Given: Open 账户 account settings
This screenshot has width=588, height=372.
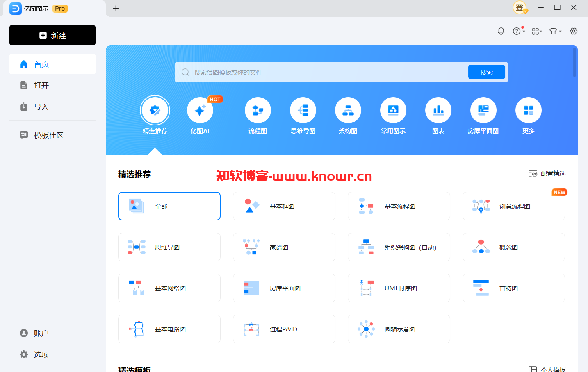Looking at the screenshot, I should pos(52,333).
